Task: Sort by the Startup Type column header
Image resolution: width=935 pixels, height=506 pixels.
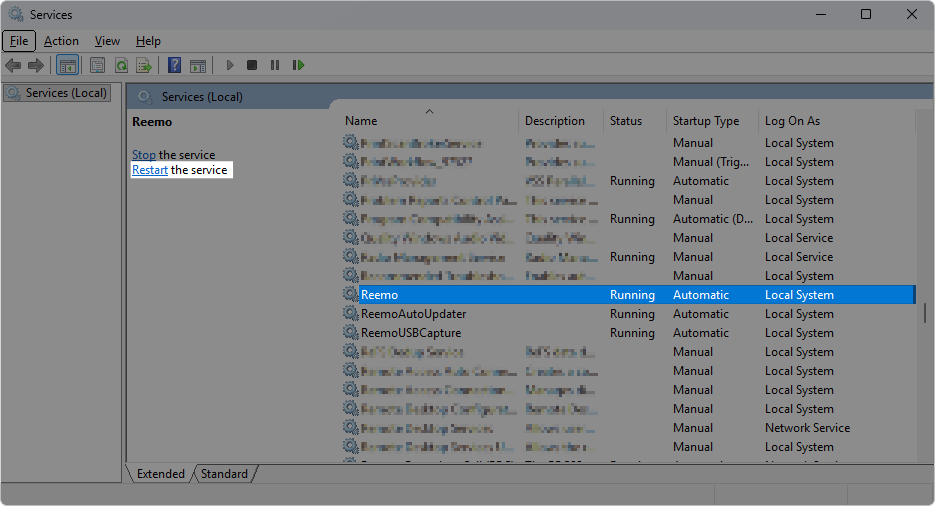Action: coord(706,121)
